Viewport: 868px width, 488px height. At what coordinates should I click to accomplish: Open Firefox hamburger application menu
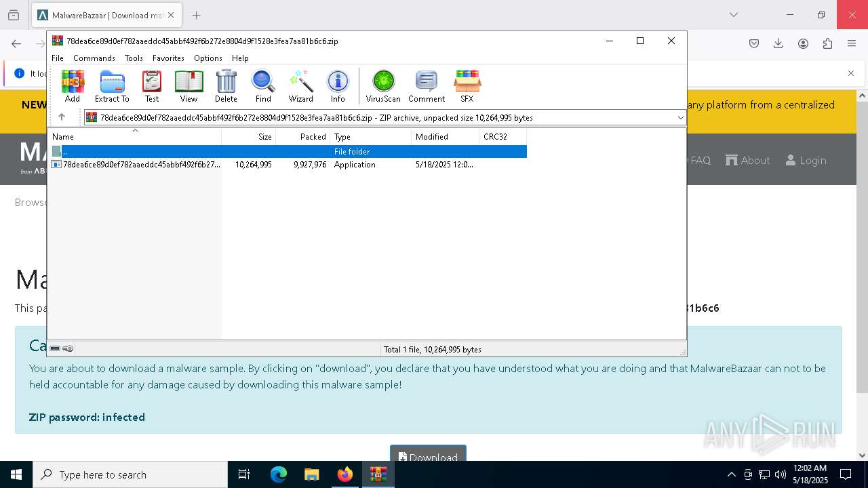coord(852,43)
